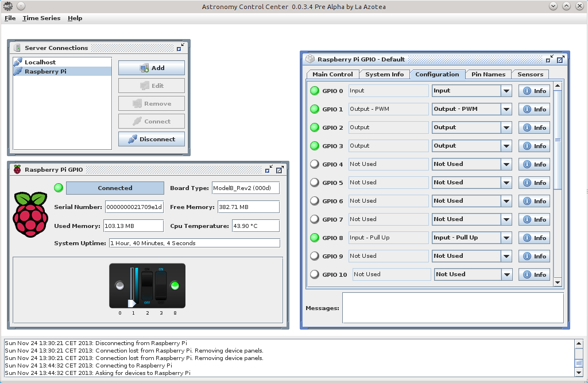Viewport: 588px width, 383px height.
Task: Click the Disconnect button
Action: 152,139
